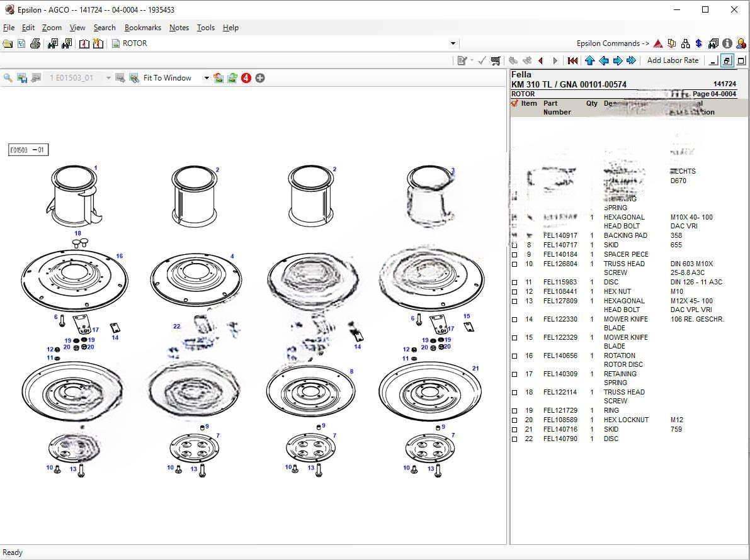Click the shopping cart icon
This screenshot has height=560, width=750.
coord(496,60)
